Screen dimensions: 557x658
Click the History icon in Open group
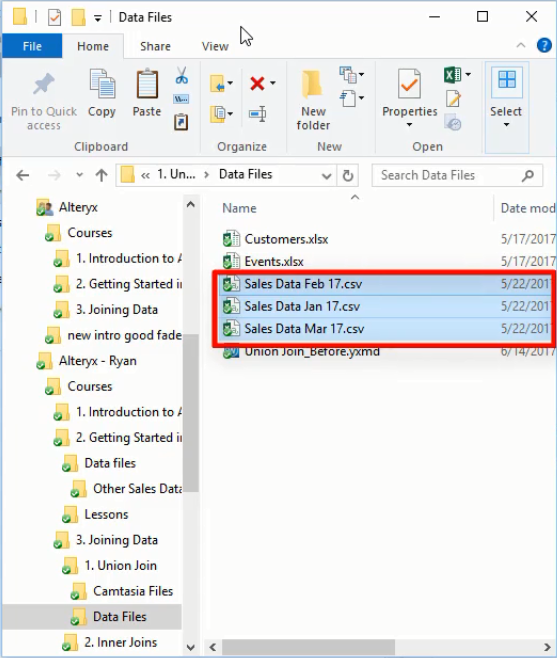(x=453, y=123)
